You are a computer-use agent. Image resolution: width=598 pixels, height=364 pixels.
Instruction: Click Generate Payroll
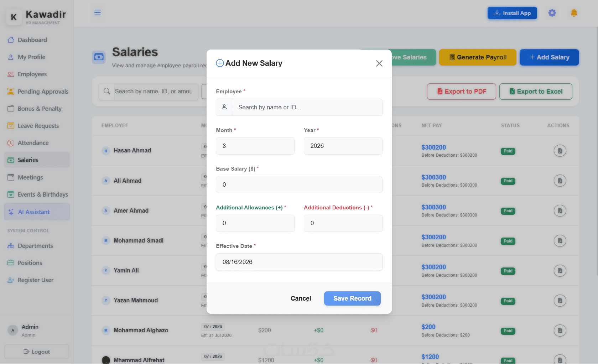[478, 57]
